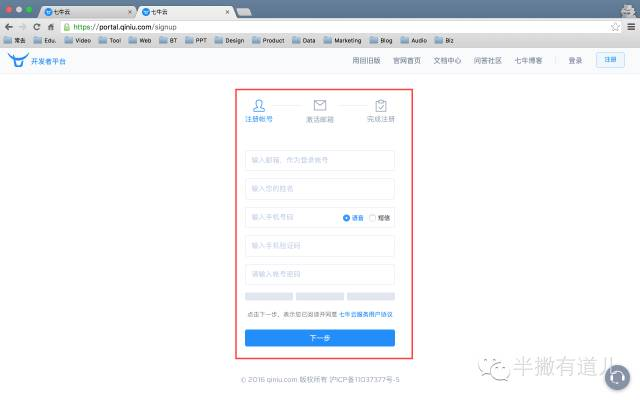
Task: Click the 完成注册 clipboard step icon
Action: click(x=380, y=105)
